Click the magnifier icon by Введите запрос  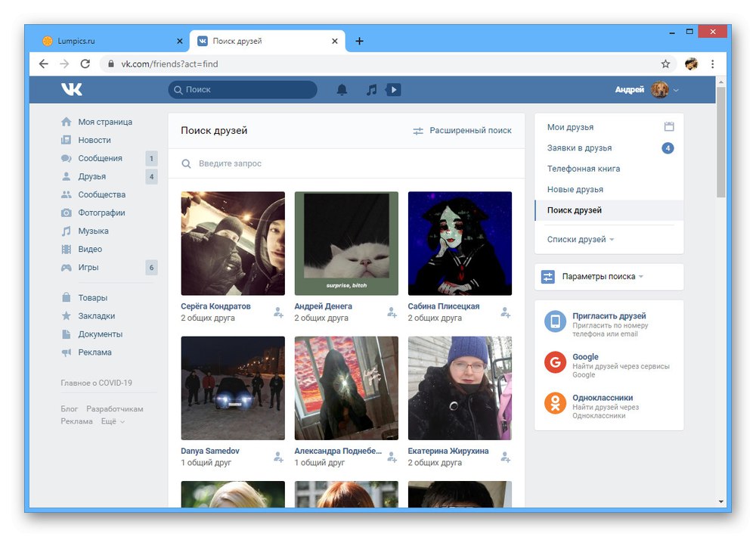(x=186, y=163)
